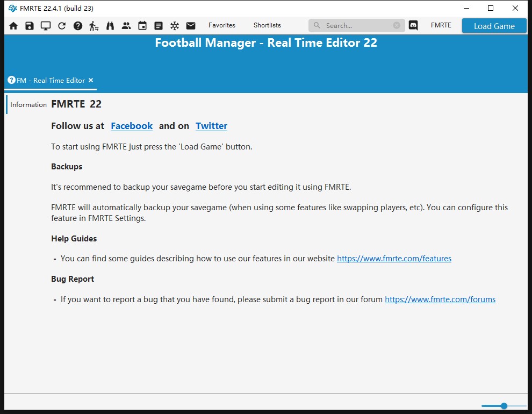Viewport: 532px width, 414px height.
Task: Open Shortlists menu
Action: pyautogui.click(x=267, y=25)
